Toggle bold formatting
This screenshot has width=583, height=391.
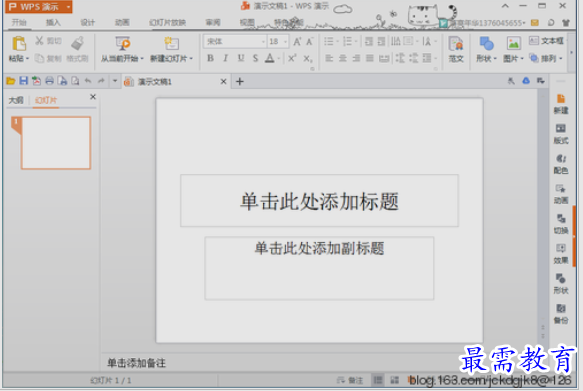(210, 58)
